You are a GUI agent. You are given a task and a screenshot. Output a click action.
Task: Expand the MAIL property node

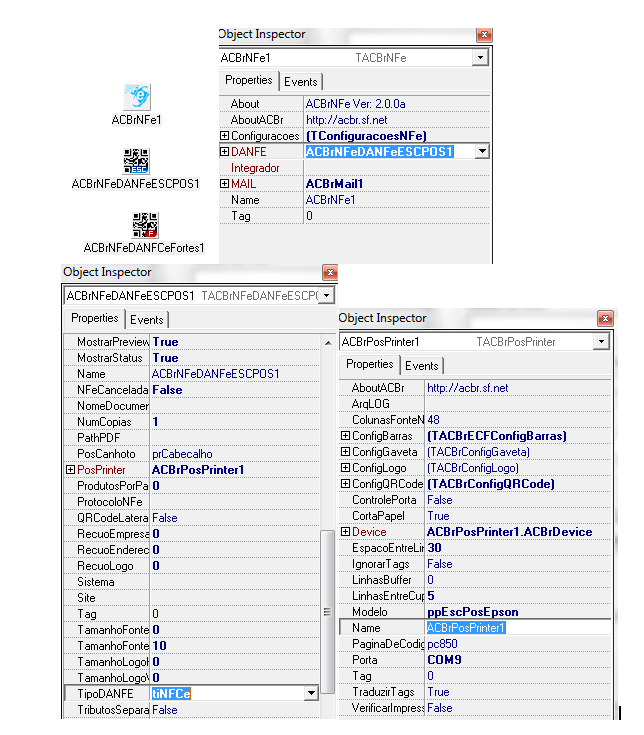tap(225, 183)
